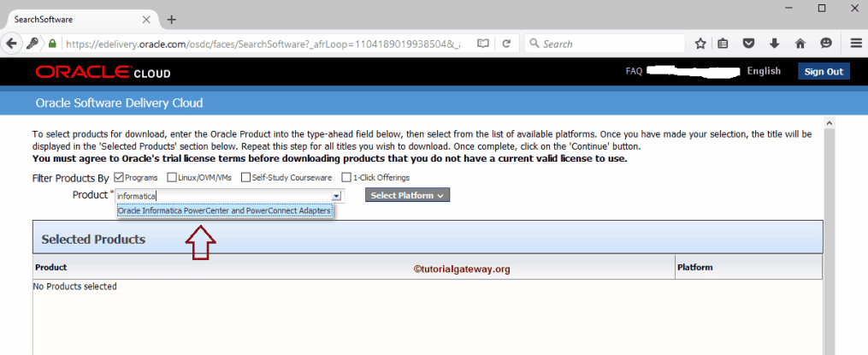This screenshot has height=355, width=868.
Task: Maximize the browser window
Action: tap(822, 8)
